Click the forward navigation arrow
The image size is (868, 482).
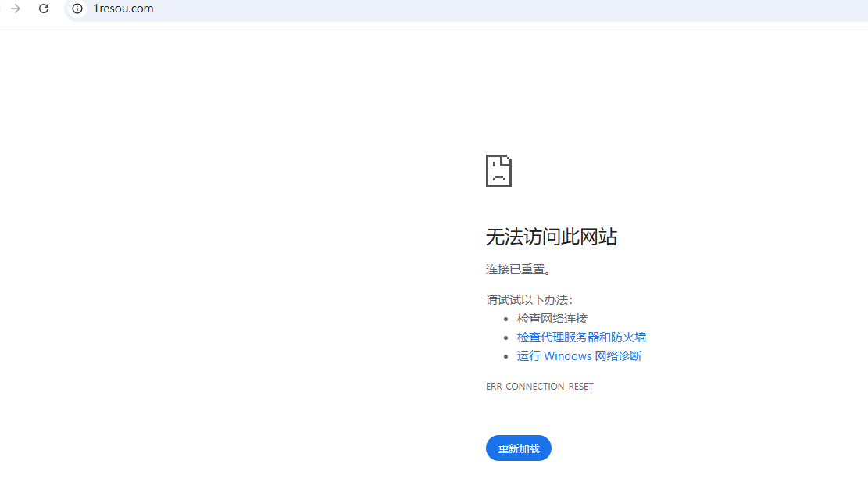[x=16, y=9]
